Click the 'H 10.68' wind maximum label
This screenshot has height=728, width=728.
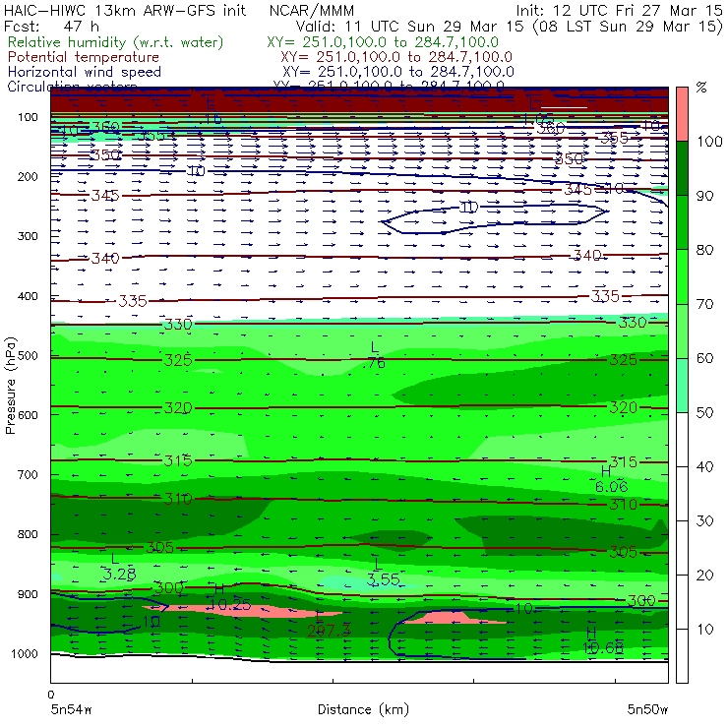point(603,640)
